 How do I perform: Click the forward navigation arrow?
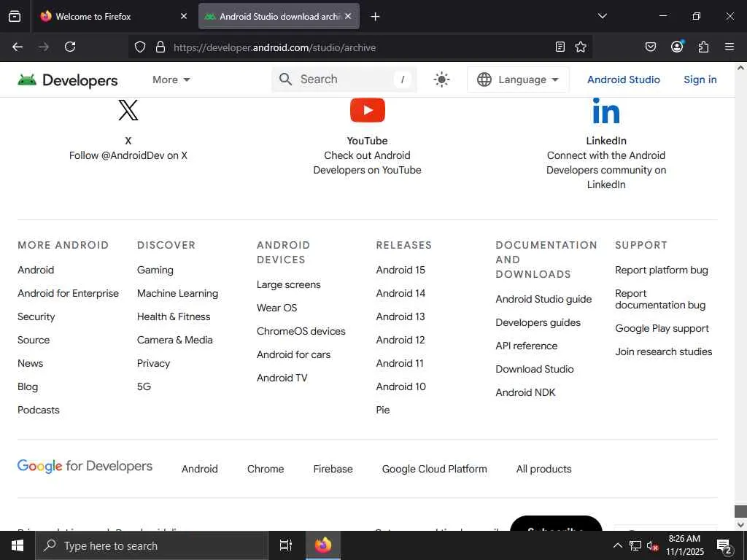click(x=44, y=47)
